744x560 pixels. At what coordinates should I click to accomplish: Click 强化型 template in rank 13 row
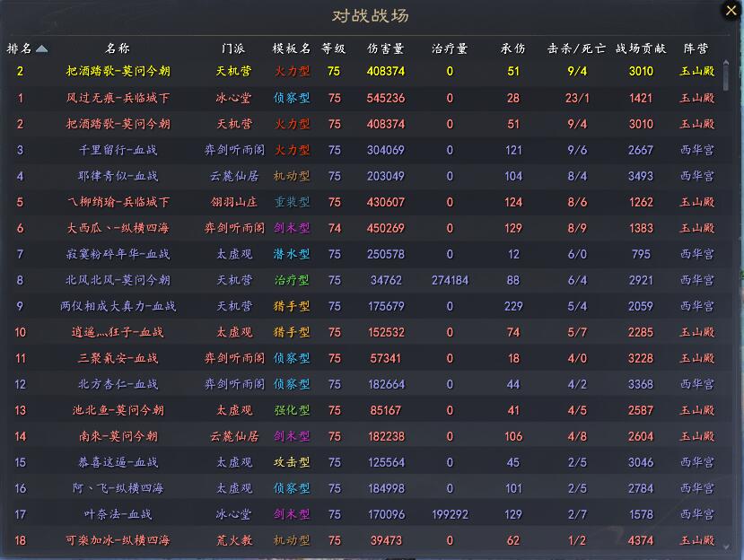click(292, 410)
